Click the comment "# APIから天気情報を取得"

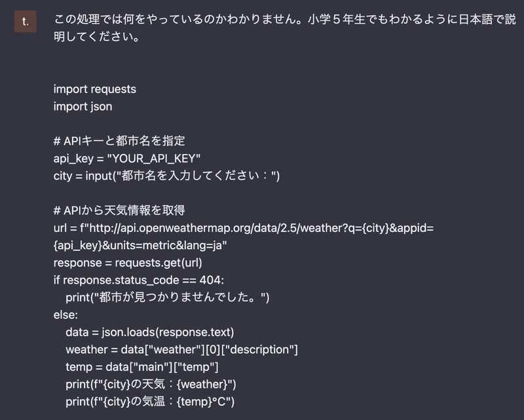(x=119, y=210)
